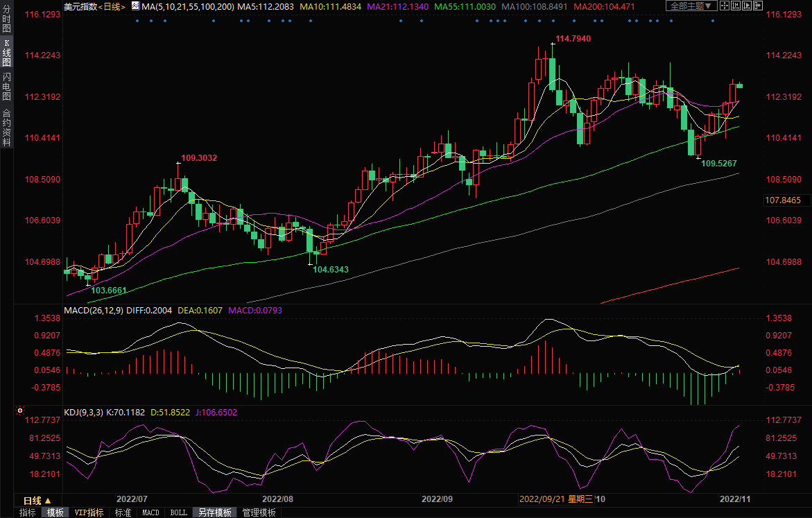Click the exit panel arrow icon
This screenshot has width=812, height=518.
pos(758,6)
